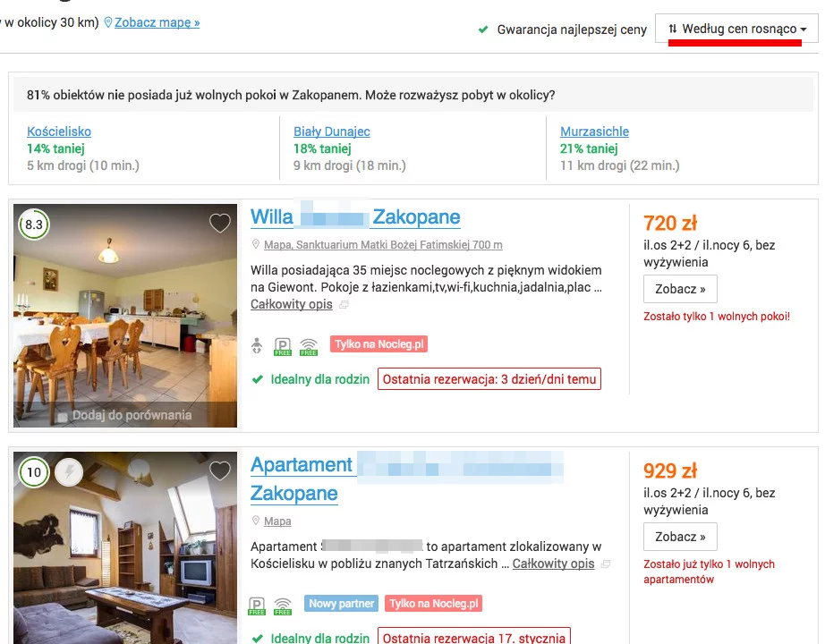This screenshot has width=825, height=644.
Task: Expand 'Całkowity opis' for the Apartament listing
Action: pos(554,563)
